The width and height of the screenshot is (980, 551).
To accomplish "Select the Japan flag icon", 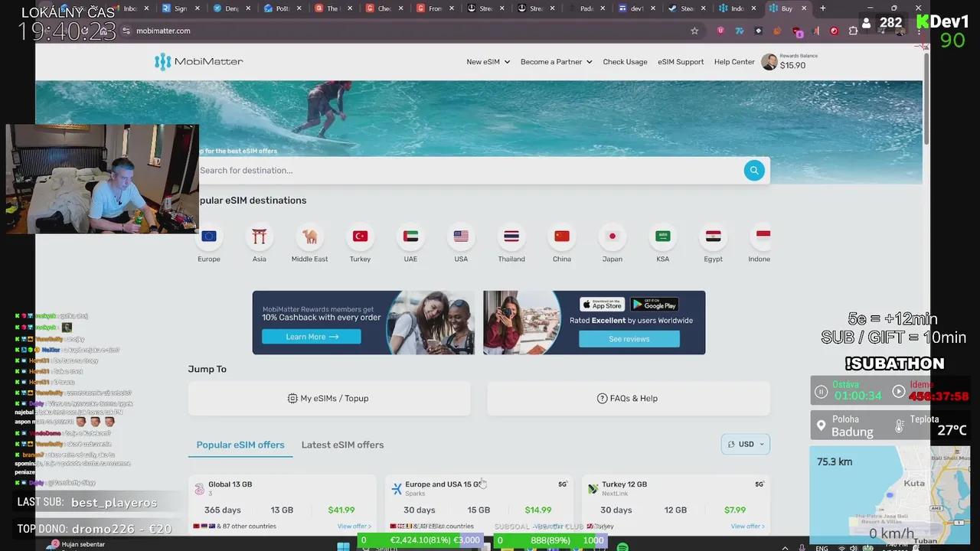I will click(x=612, y=236).
